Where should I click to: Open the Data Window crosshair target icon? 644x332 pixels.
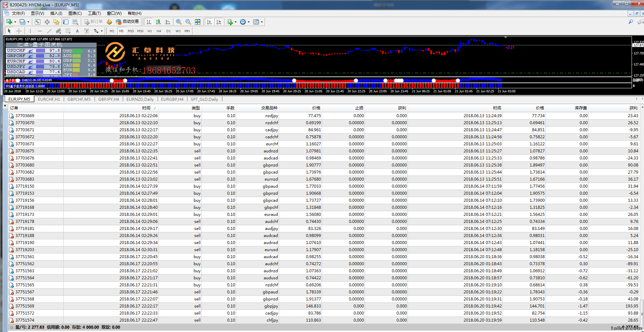[47, 22]
